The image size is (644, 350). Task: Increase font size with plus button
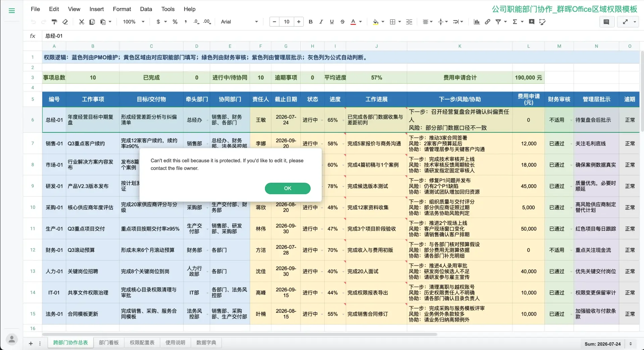tap(299, 22)
